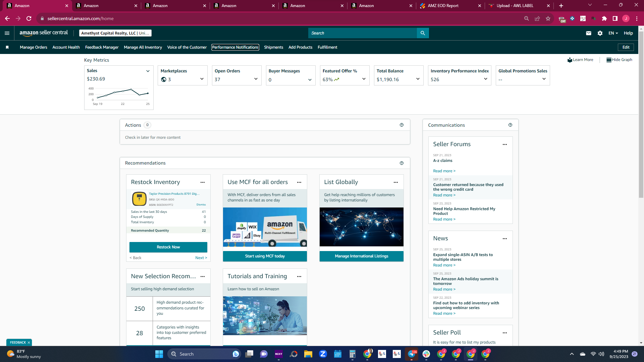This screenshot has width=644, height=362.
Task: Close the FEEDBACK tag
Action: (x=29, y=343)
